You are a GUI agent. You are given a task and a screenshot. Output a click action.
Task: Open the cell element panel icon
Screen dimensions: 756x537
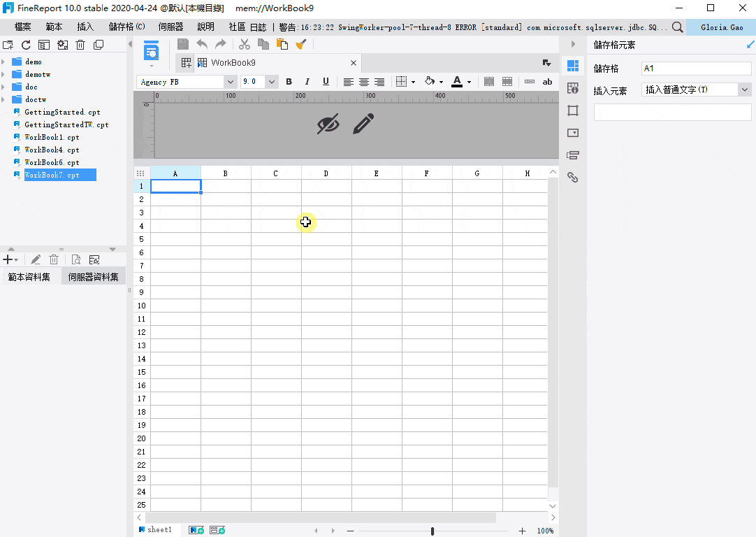573,66
